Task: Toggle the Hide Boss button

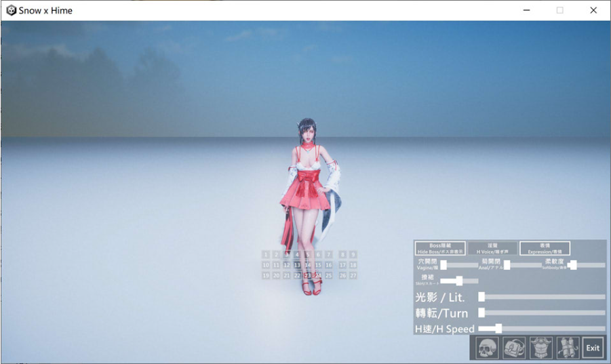Action: click(440, 248)
